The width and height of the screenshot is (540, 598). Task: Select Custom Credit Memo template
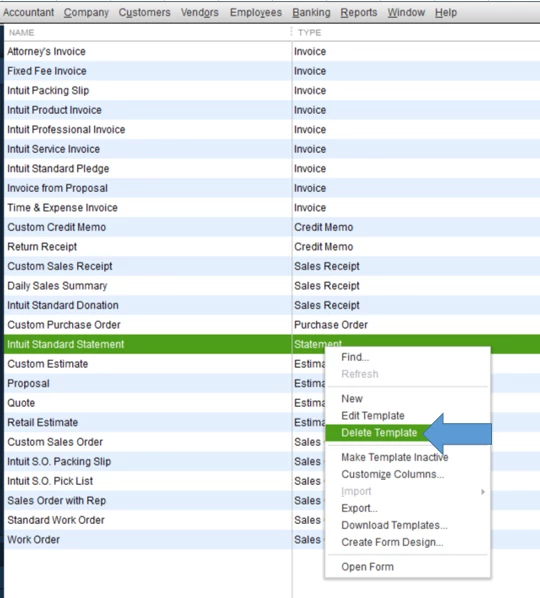click(x=272, y=227)
